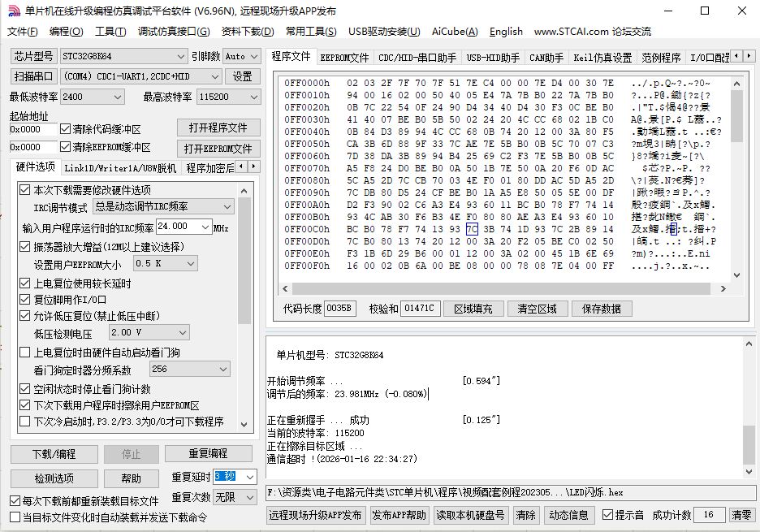Click the 成功计数 count input field
This screenshot has height=532, width=760.
pos(710,515)
